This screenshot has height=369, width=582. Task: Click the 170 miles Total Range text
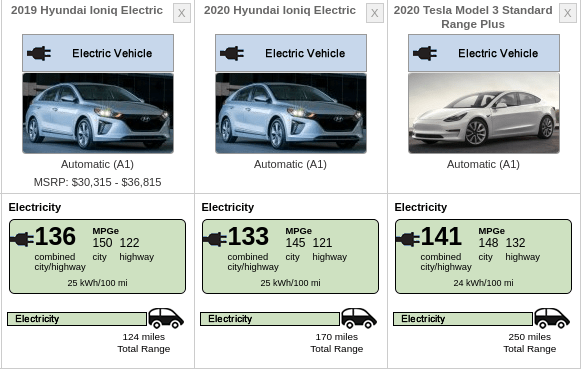pos(337,343)
